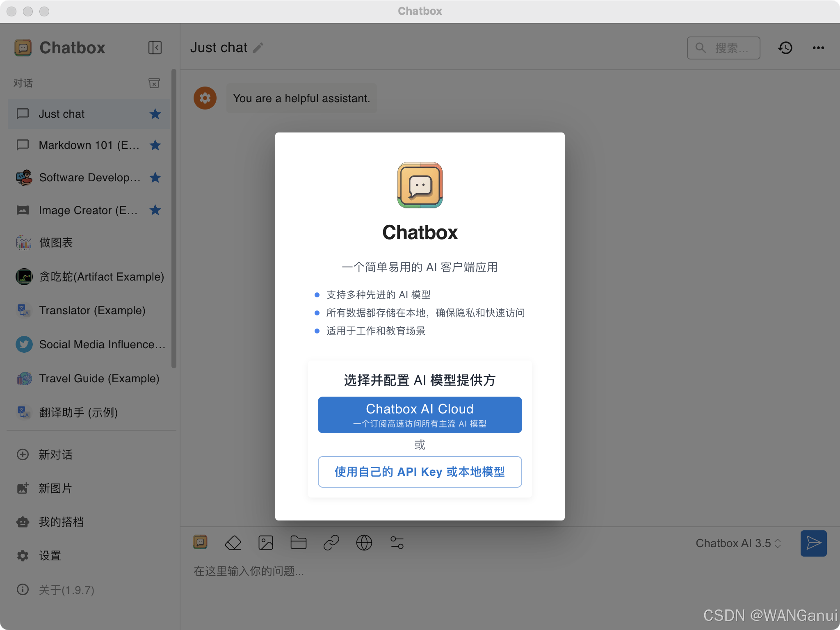This screenshot has width=840, height=630.
Task: Unstar the Just chat conversation
Action: coord(155,114)
